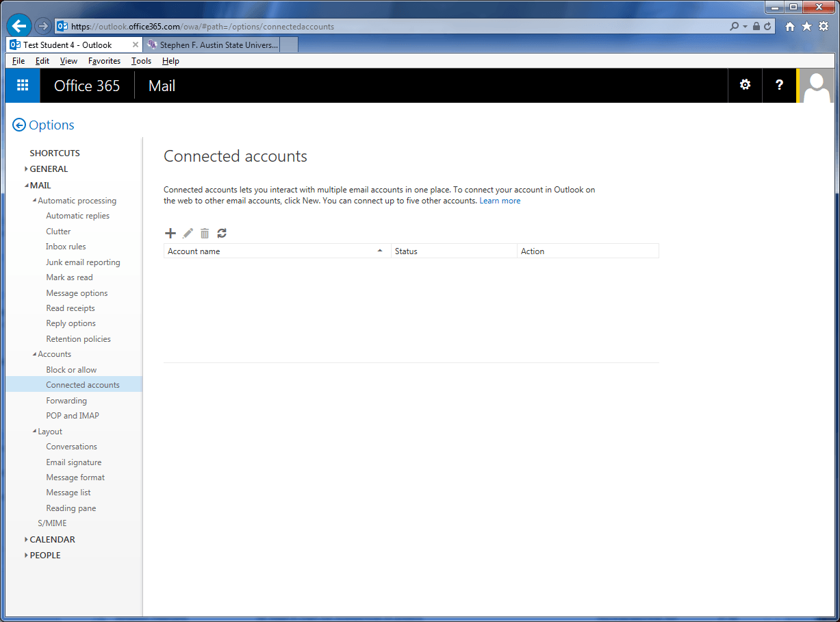The width and height of the screenshot is (840, 622).
Task: Click the Learn more link
Action: pyautogui.click(x=500, y=201)
